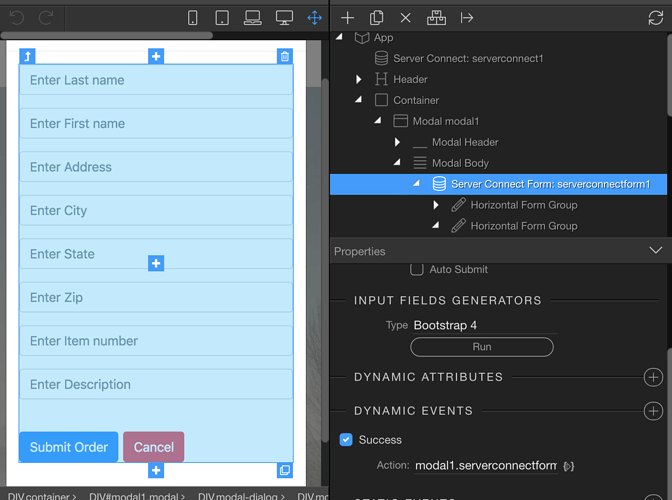
Task: Click the Enter Zip field
Action: [x=156, y=297]
